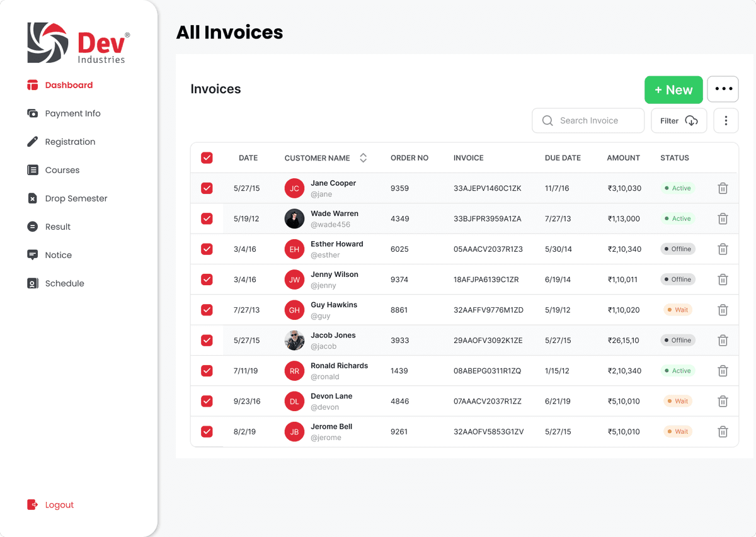The height and width of the screenshot is (537, 756).
Task: Click the Payment Info wallet icon
Action: click(x=33, y=113)
